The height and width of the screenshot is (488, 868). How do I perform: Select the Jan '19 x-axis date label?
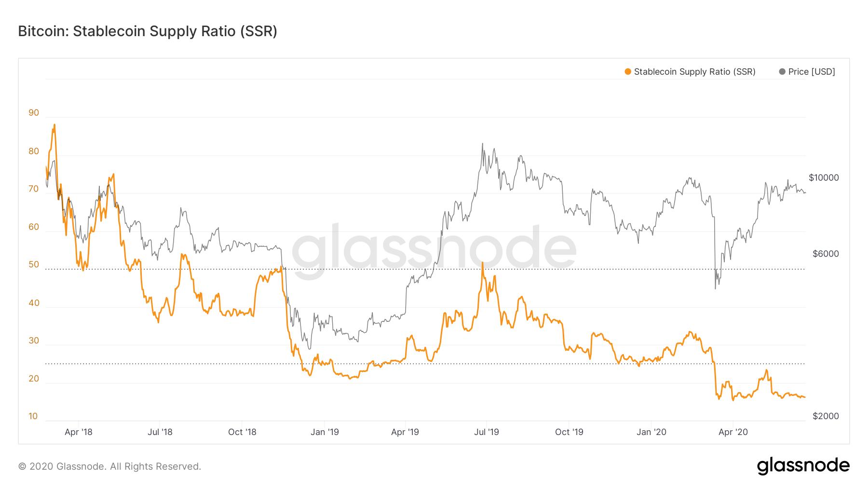click(x=325, y=432)
